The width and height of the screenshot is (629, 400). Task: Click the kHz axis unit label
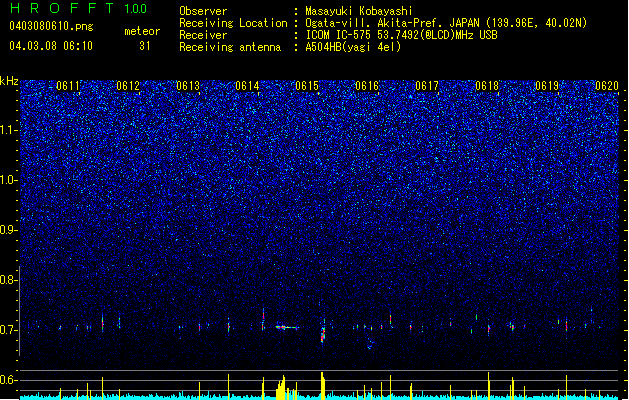point(9,81)
